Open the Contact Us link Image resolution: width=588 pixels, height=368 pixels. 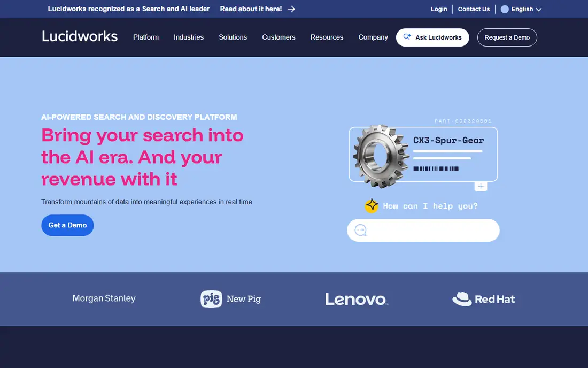click(474, 9)
